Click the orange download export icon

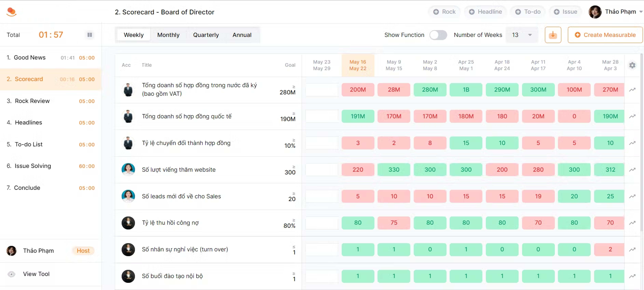coord(553,35)
